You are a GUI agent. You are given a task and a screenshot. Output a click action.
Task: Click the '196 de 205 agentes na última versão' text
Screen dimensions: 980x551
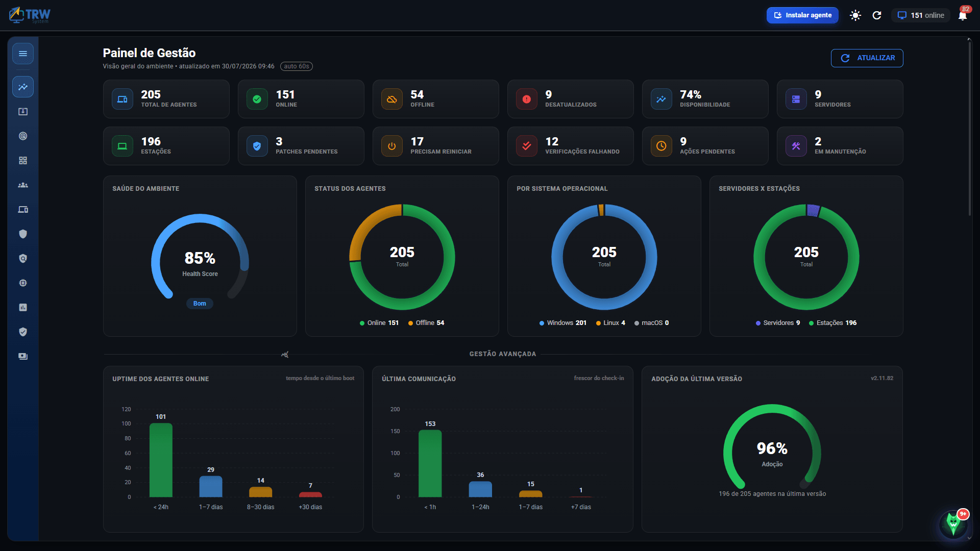tap(772, 494)
